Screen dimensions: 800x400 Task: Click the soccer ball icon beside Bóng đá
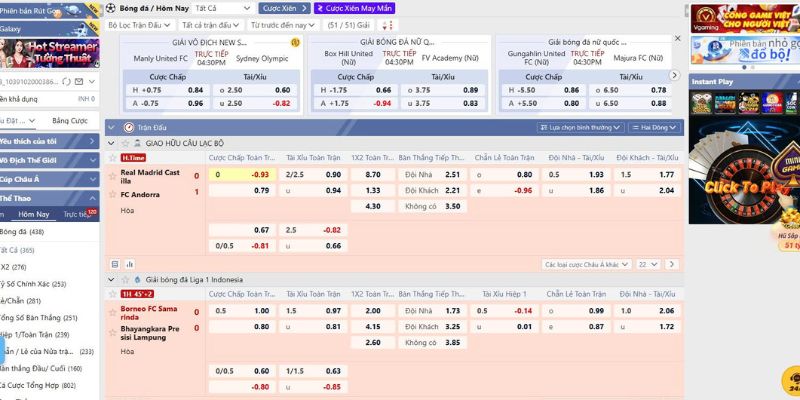point(111,8)
